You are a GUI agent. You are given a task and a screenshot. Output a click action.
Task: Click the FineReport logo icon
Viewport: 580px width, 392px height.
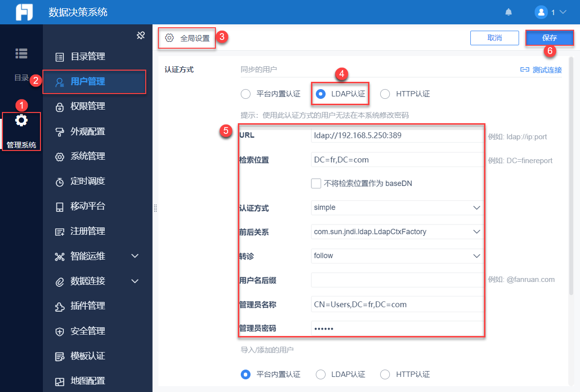tap(24, 12)
